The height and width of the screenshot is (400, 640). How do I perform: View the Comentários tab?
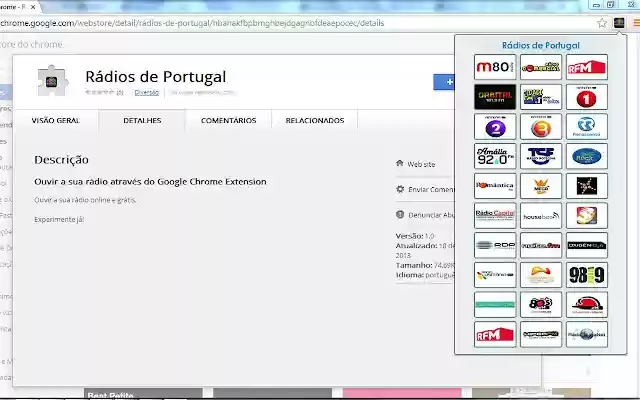(229, 120)
